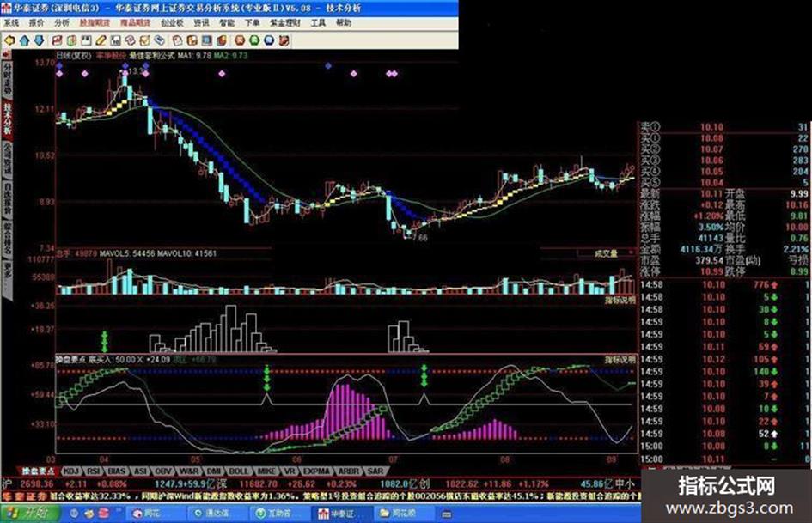Click 指标说明 in the middle indicator panel
This screenshot has height=523, width=812.
(x=620, y=301)
